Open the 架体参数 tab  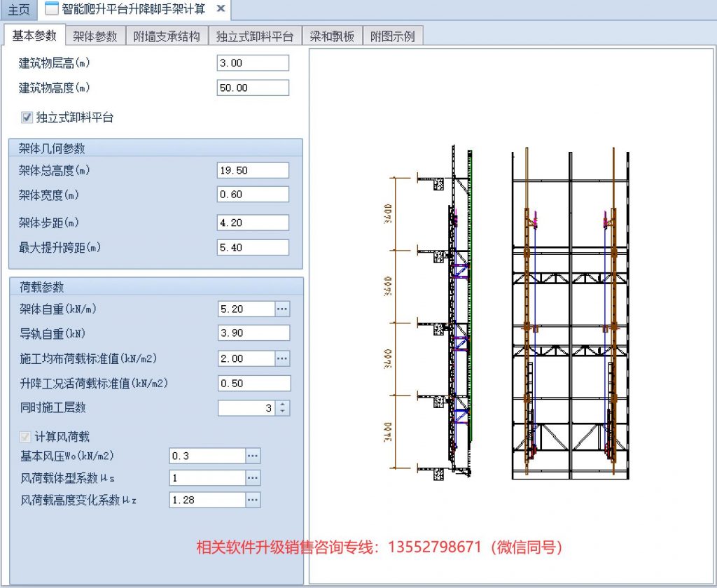click(x=95, y=36)
